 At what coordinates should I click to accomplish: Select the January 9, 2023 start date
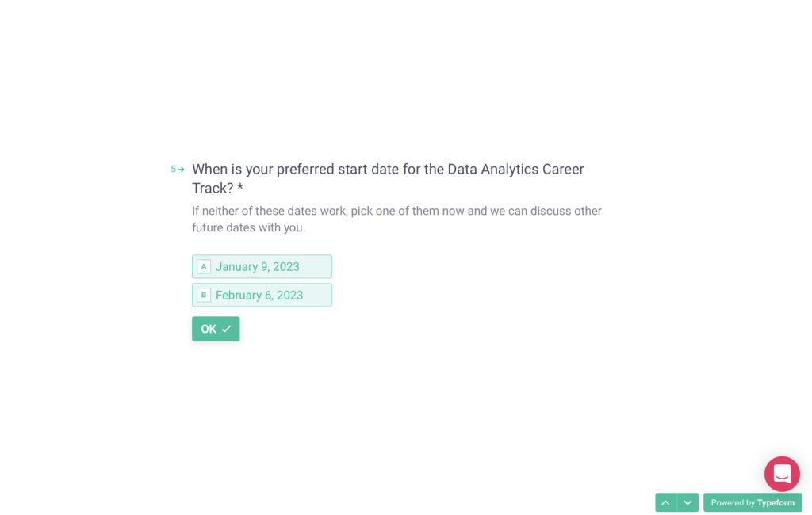[262, 266]
